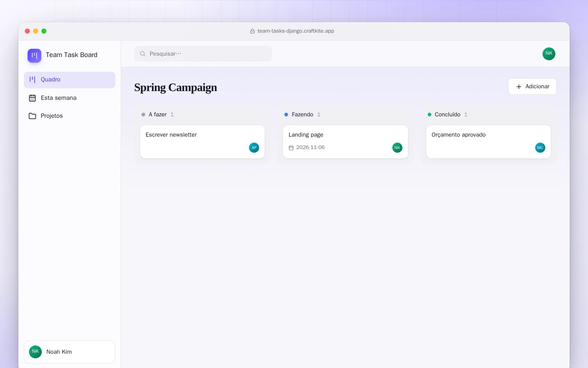Click the plus icon in Adicionar
The height and width of the screenshot is (368, 588).
pos(519,86)
